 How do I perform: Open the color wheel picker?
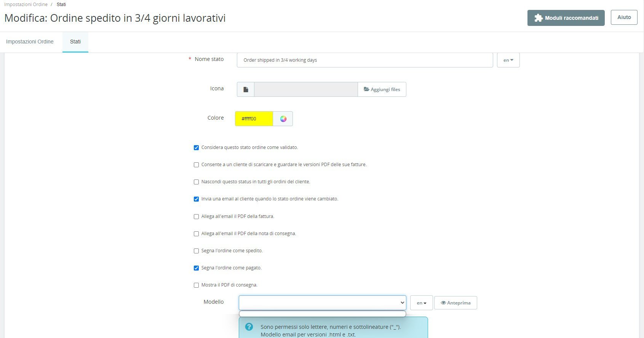coord(283,119)
